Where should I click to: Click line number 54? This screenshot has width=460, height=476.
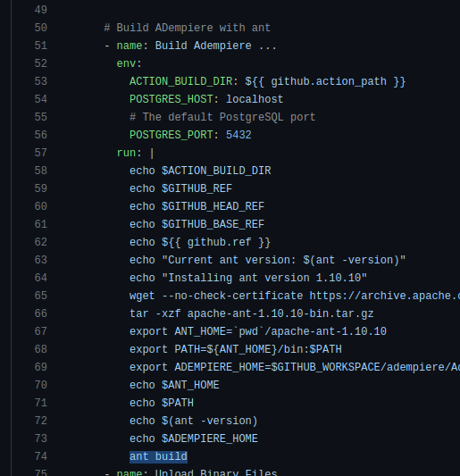point(41,99)
